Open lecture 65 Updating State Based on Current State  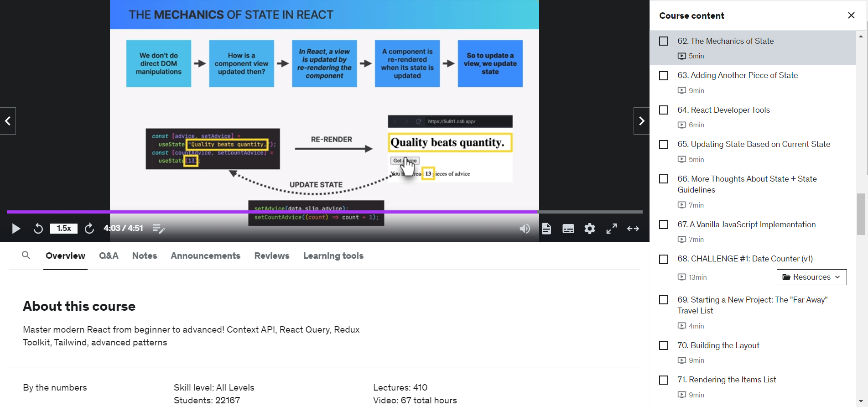[754, 144]
